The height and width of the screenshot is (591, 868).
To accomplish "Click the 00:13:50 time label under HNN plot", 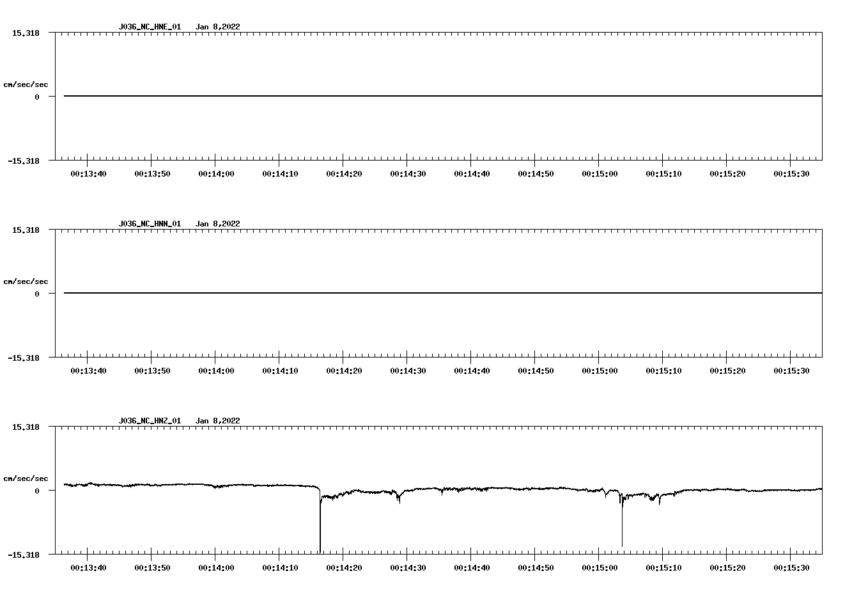I will [x=152, y=370].
